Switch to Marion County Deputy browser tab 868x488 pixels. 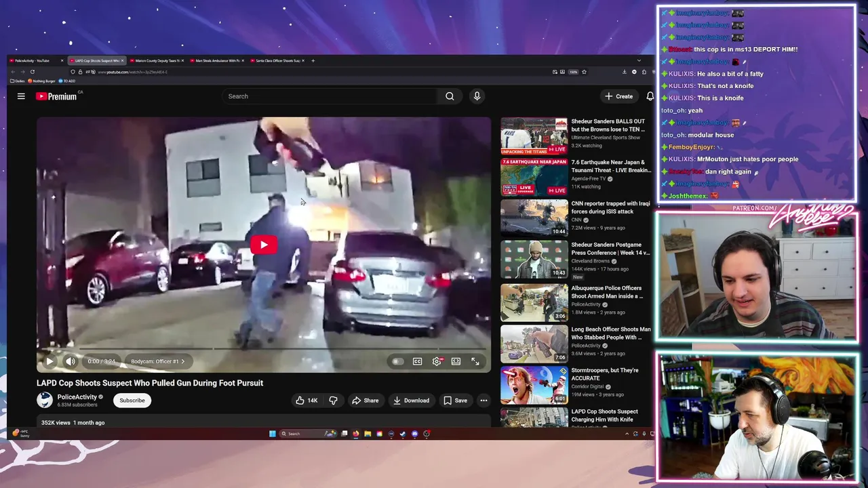[x=157, y=60]
